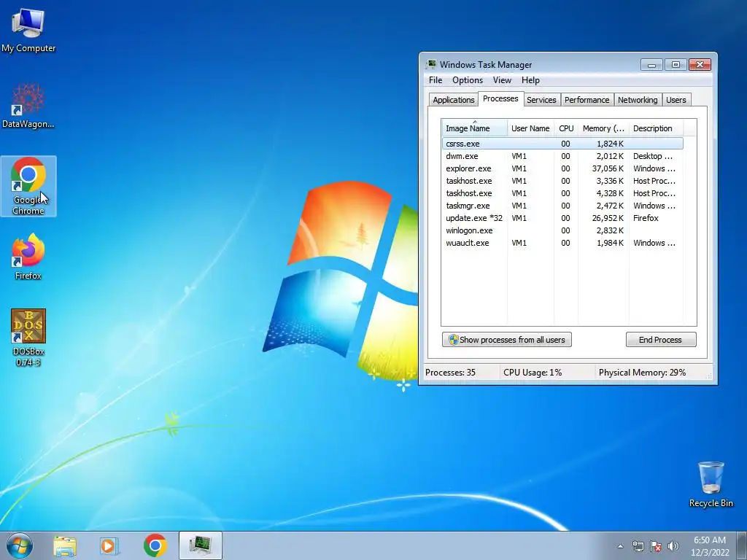Select the taskhost.exe row using 3,336 K
Screen dimensions: 747x560
pos(562,181)
